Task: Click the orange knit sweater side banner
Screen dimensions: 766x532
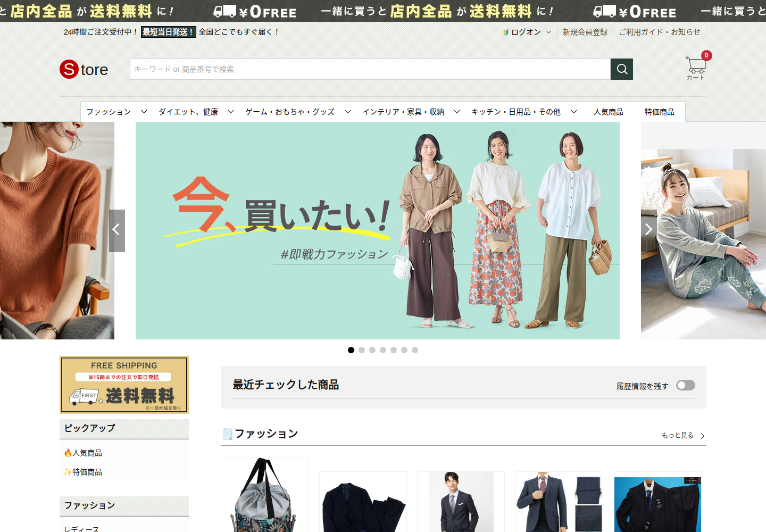Action: click(x=57, y=230)
